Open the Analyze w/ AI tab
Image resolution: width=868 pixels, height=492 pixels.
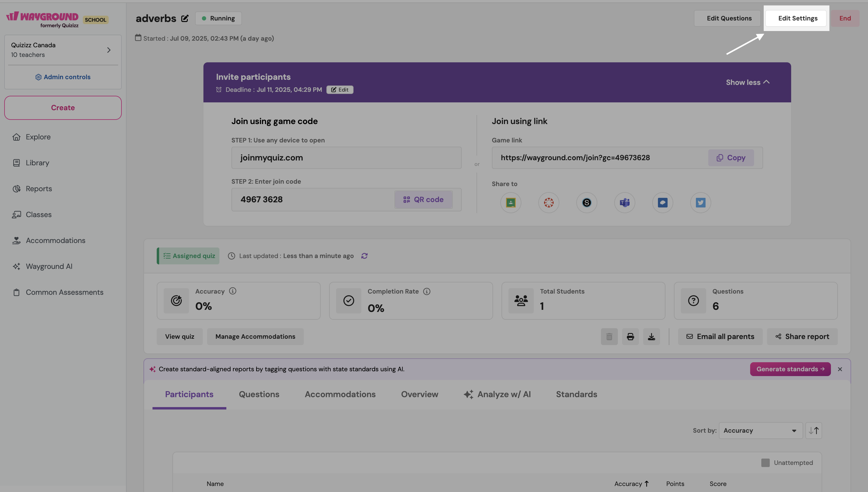click(x=497, y=394)
